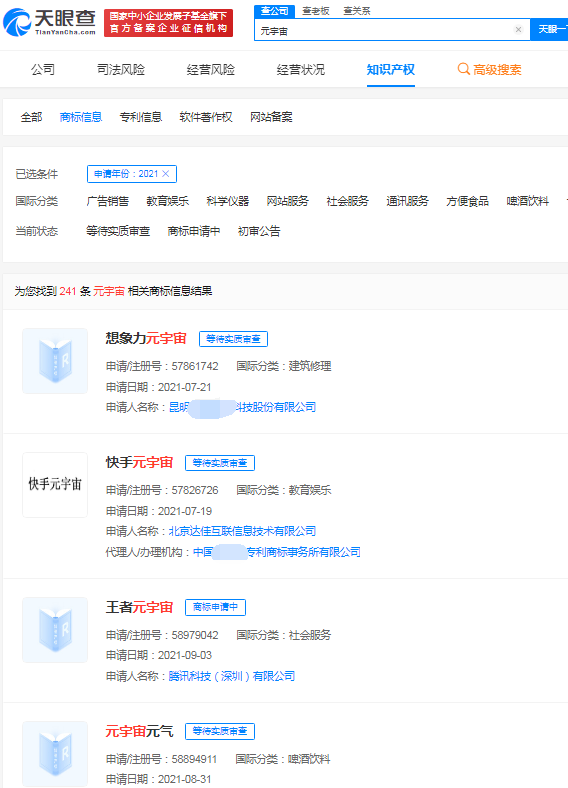This screenshot has width=568, height=788.
Task: Filter by 社会服务 classification
Action: point(347,202)
